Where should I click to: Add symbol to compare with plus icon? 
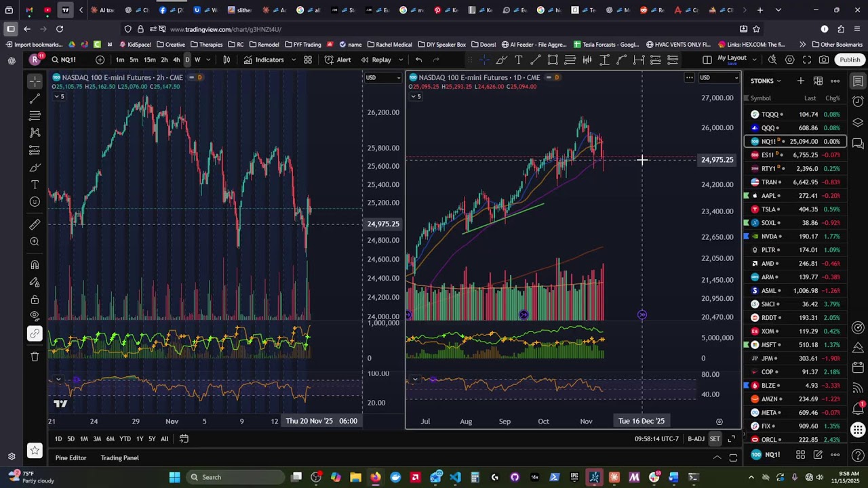[x=100, y=60]
